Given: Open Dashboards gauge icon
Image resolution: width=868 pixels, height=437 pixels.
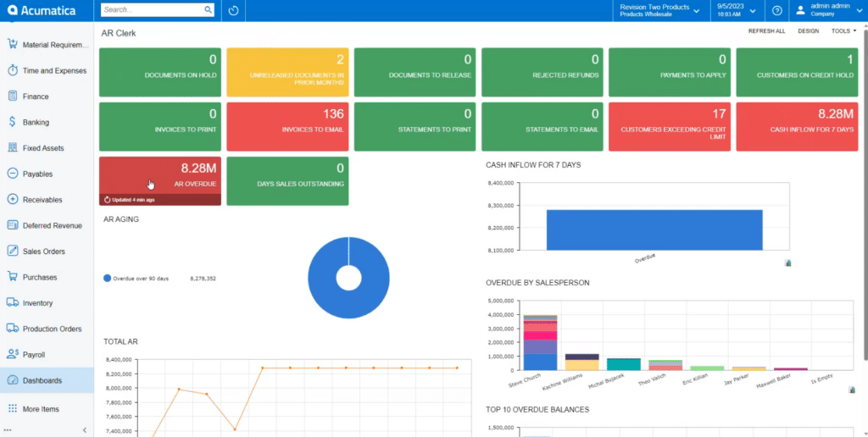Looking at the screenshot, I should (12, 380).
